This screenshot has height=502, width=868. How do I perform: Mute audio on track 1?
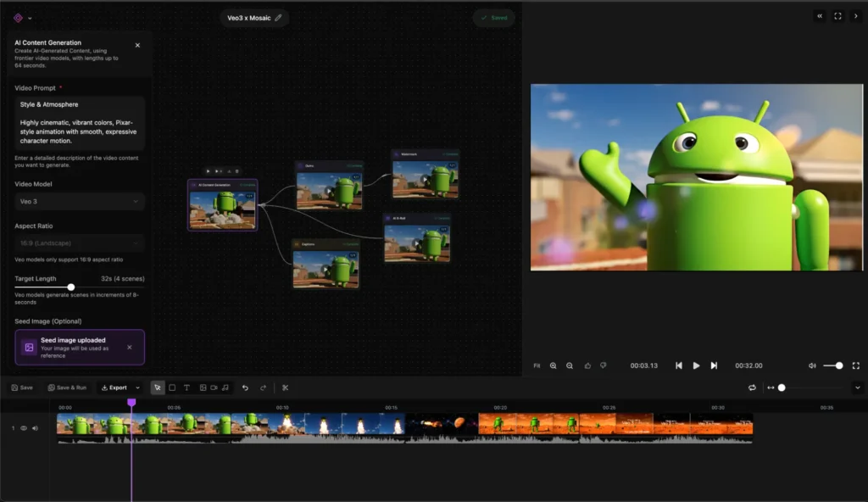(x=34, y=428)
